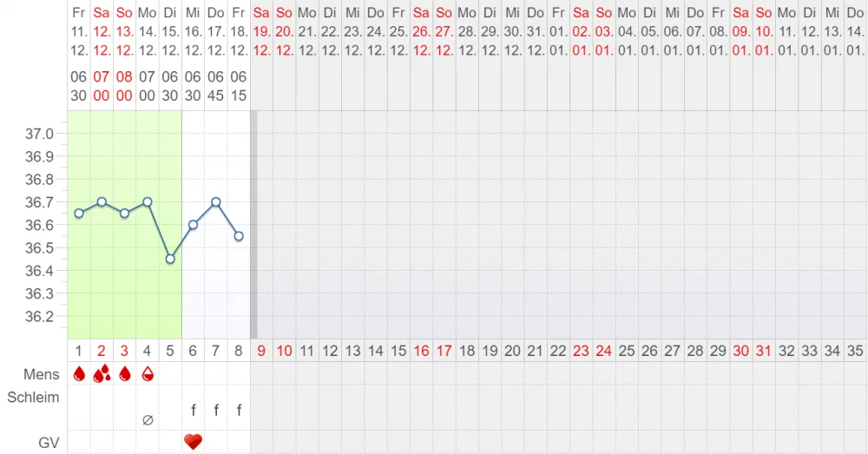868x454 pixels.
Task: Click measurement time '06 30' on Friday 11.12.
Action: point(79,86)
